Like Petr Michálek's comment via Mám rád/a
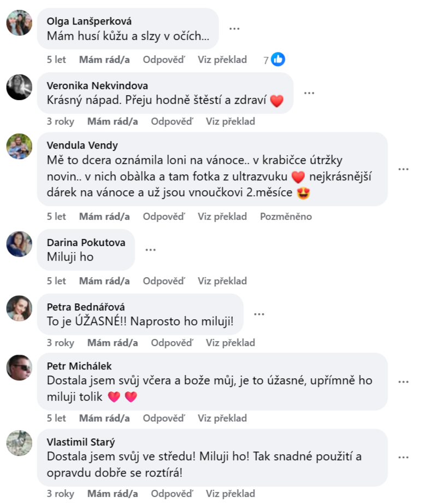The width and height of the screenshot is (425, 504). pyautogui.click(x=104, y=418)
